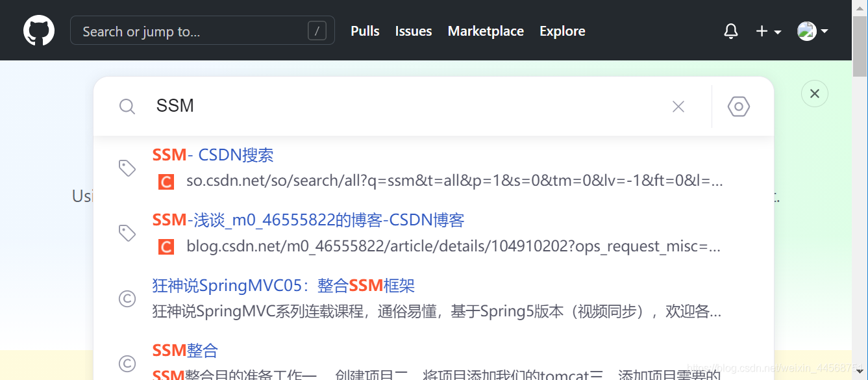Open 'SSM-浅谈_m0_46555822的博客' result
The width and height of the screenshot is (868, 380).
(308, 220)
